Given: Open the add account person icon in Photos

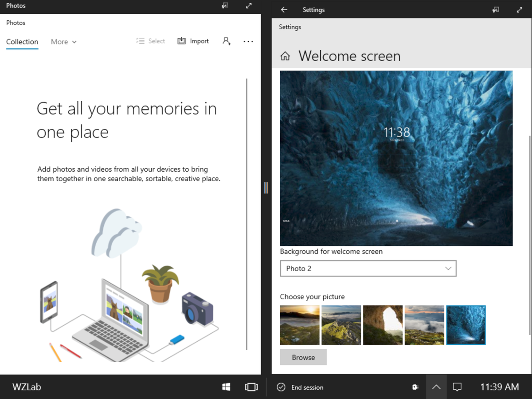Looking at the screenshot, I should (x=227, y=41).
